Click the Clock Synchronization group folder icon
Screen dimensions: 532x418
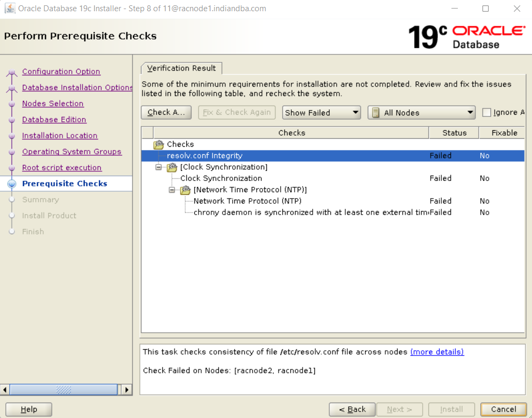pyautogui.click(x=172, y=167)
